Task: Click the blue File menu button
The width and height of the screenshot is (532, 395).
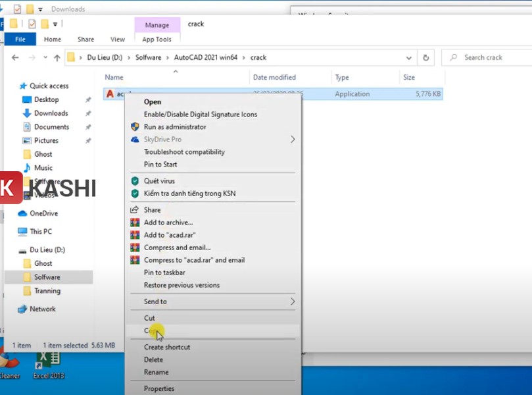Action: [20, 39]
